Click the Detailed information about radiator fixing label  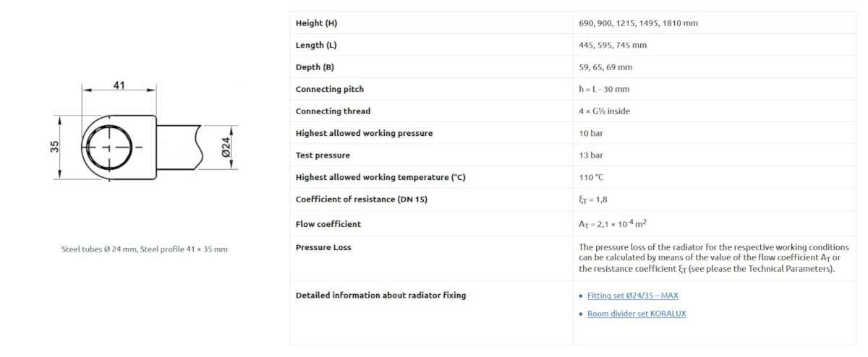coord(380,295)
